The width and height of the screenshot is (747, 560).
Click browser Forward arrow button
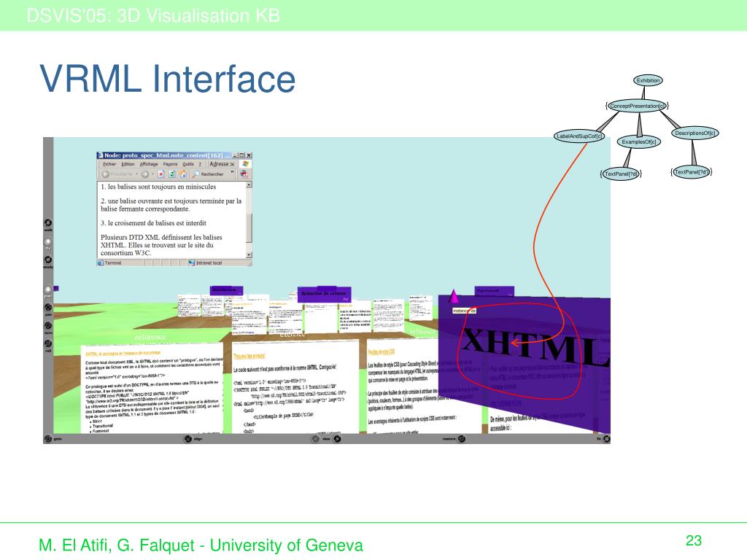[145, 174]
